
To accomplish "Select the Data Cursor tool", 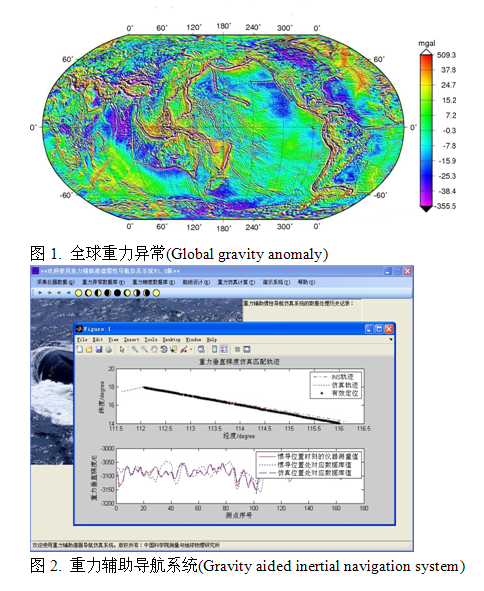I will tap(173, 349).
